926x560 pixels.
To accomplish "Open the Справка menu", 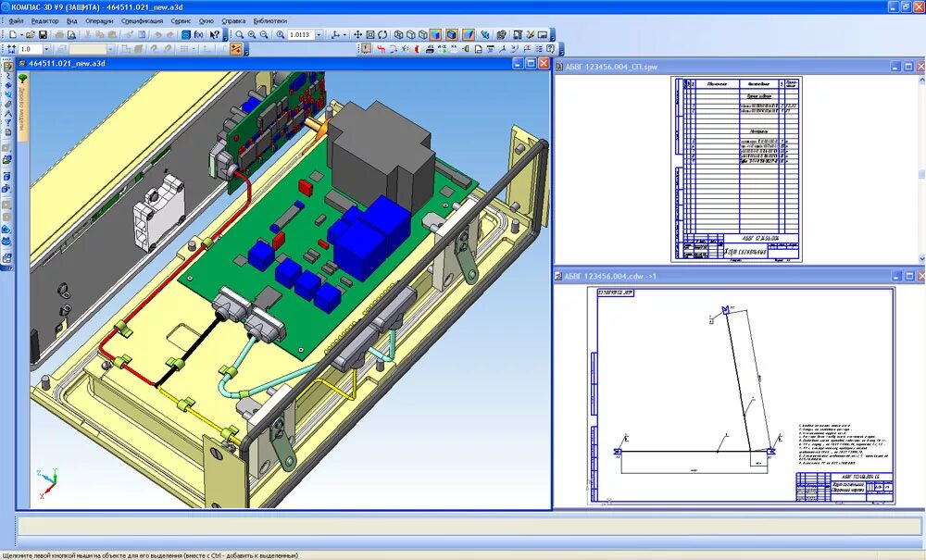I will pos(233,20).
